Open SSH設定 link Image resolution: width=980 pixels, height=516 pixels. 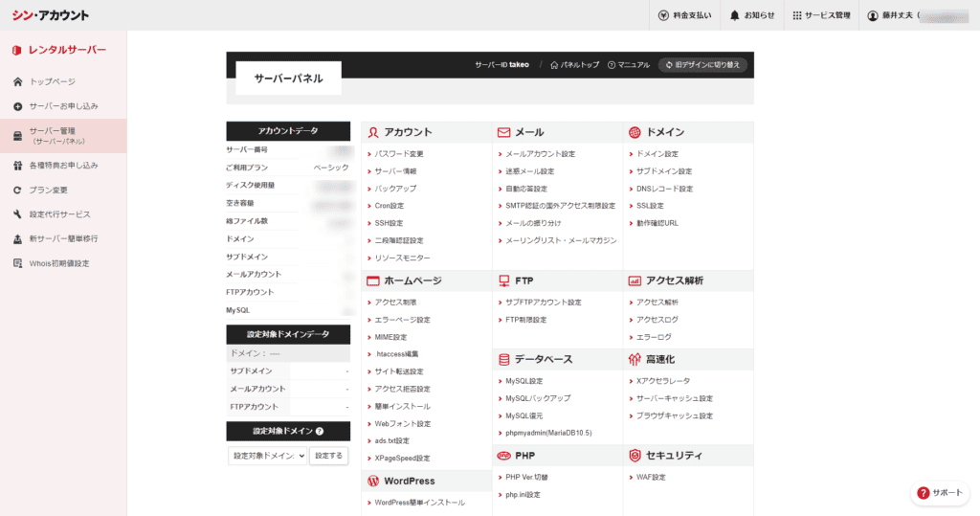(x=389, y=223)
